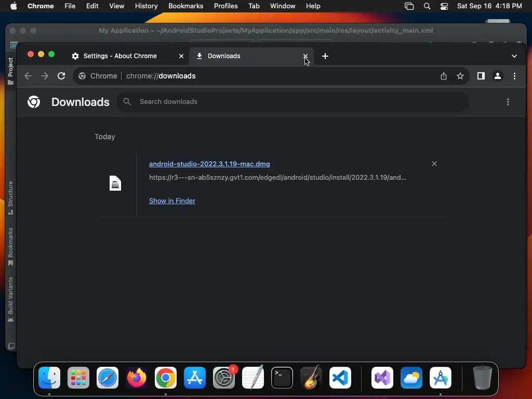
Task: Click the dmg file icon
Action: (x=115, y=183)
